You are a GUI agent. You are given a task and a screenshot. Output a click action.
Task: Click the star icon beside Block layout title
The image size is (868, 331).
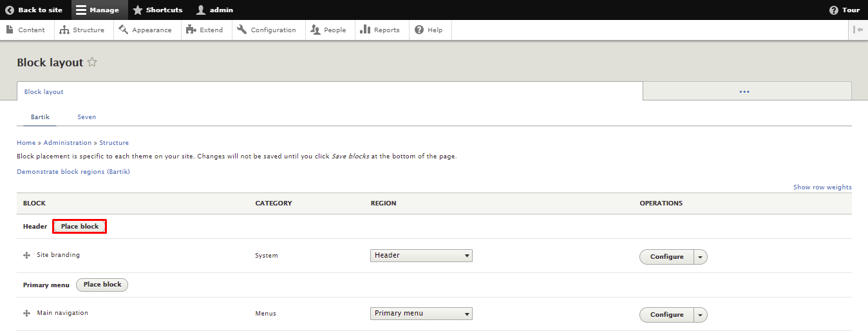(92, 62)
